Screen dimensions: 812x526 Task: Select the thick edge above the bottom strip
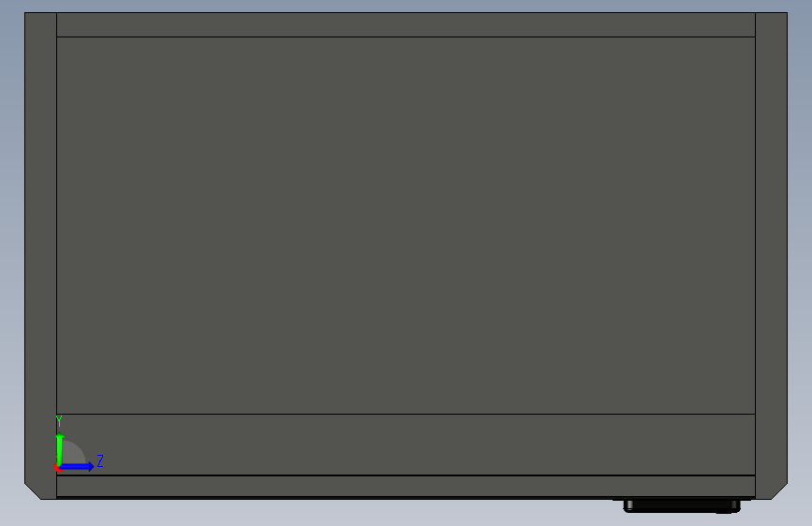(406, 475)
